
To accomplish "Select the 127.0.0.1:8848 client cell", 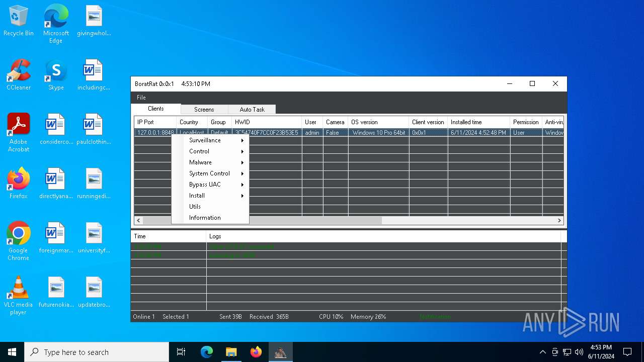I will pos(155,133).
